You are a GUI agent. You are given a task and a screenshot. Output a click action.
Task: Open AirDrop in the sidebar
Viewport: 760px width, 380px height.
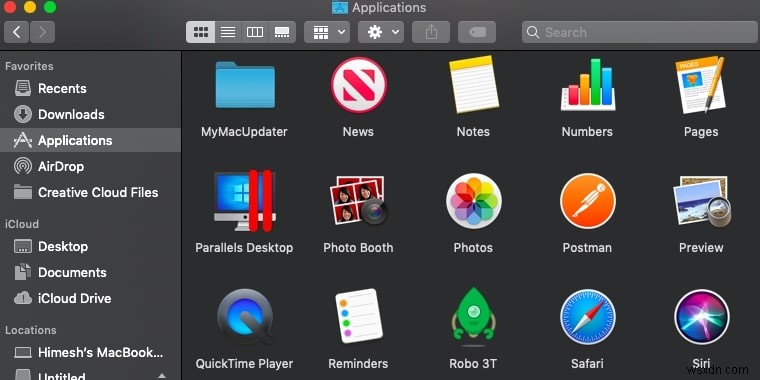[90, 167]
